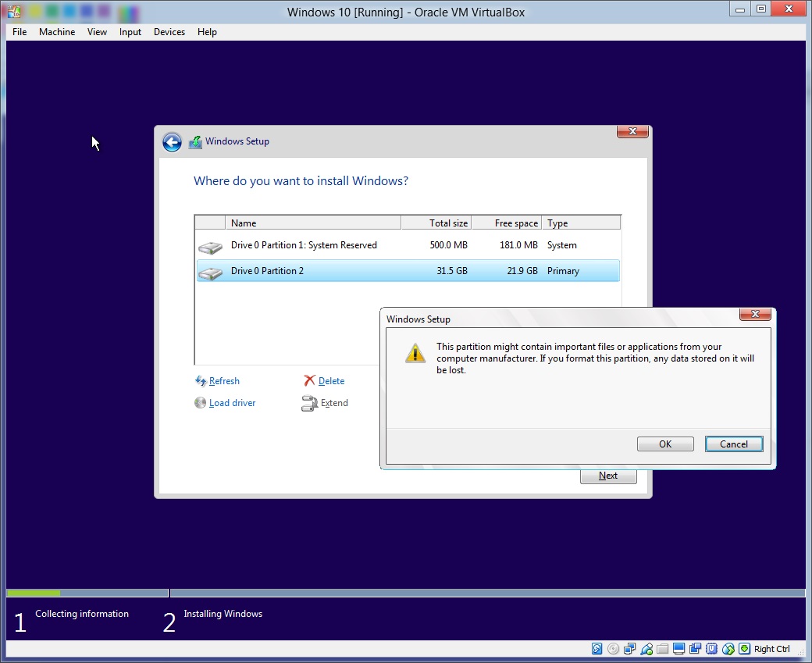812x663 pixels.
Task: Click the Free space column header
Action: (x=507, y=223)
